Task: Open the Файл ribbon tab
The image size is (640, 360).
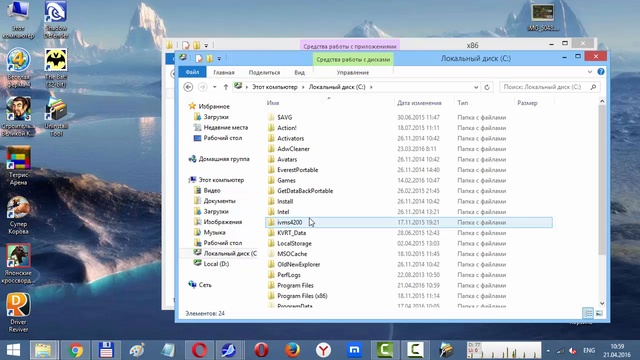Action: tap(192, 72)
